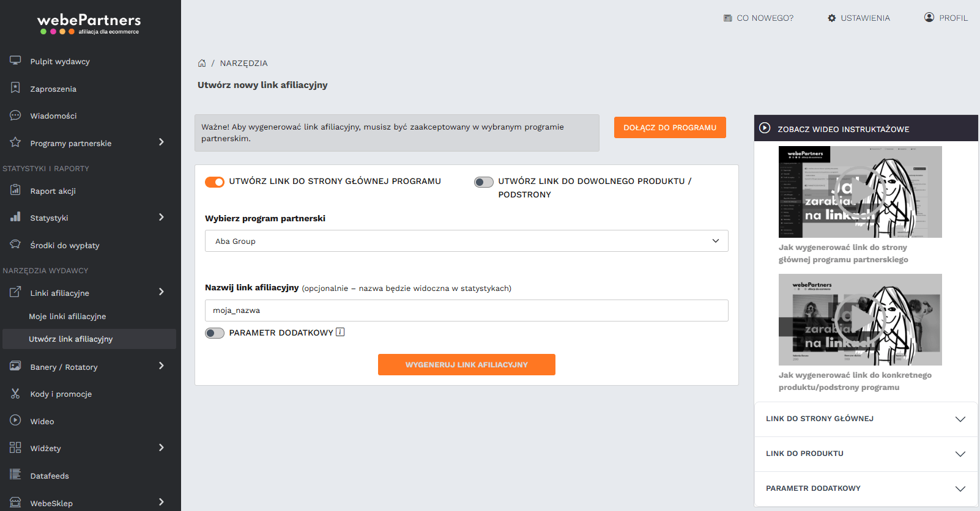Expand Banery / Rotatory submenu arrow
The width and height of the screenshot is (980, 511).
(x=161, y=366)
